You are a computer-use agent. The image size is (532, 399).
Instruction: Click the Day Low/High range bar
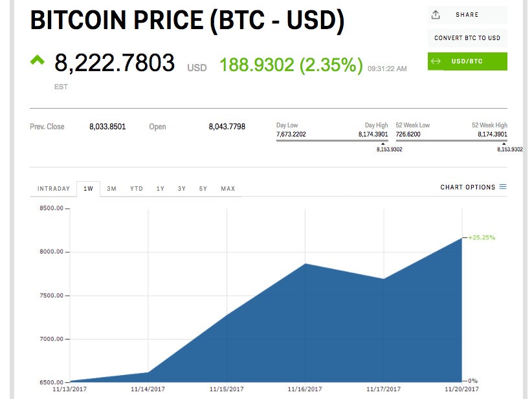[332, 140]
